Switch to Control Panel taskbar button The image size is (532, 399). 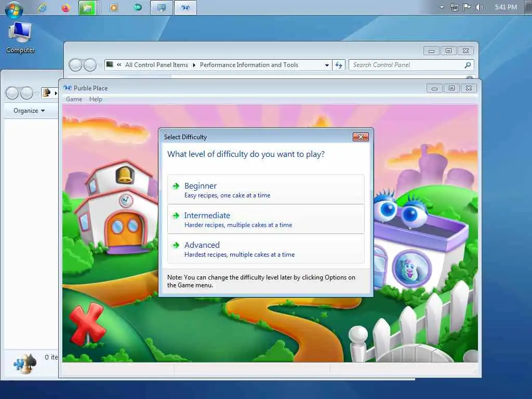pos(161,7)
